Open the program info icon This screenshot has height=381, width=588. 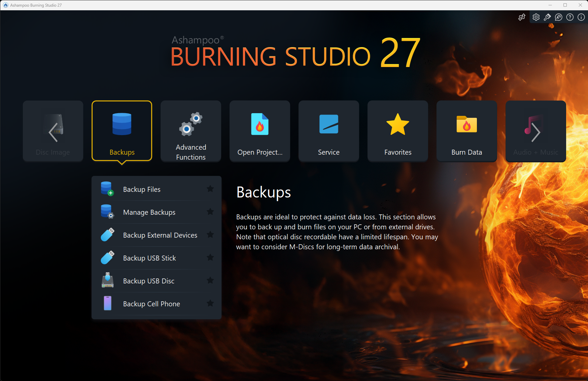[x=581, y=17]
